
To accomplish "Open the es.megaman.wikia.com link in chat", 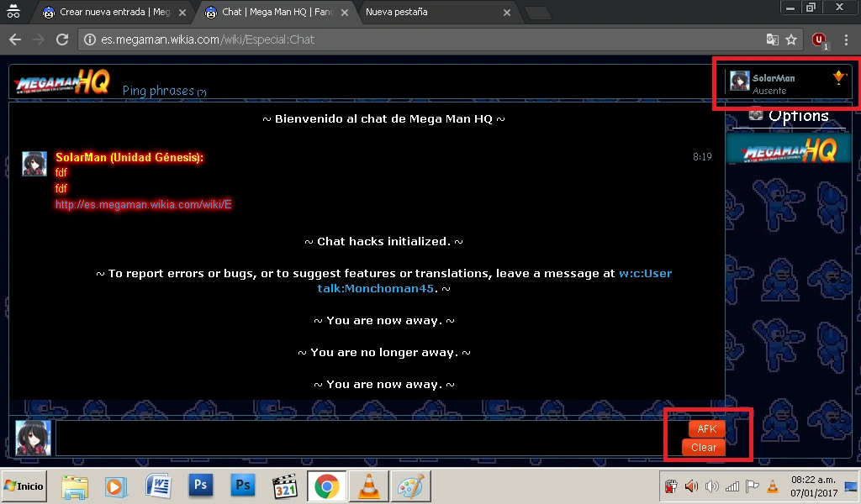I will (x=143, y=205).
